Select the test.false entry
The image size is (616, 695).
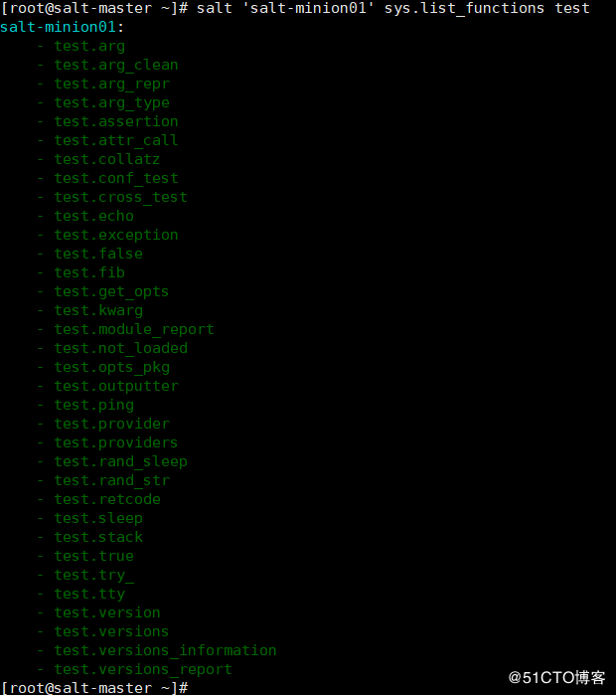98,254
